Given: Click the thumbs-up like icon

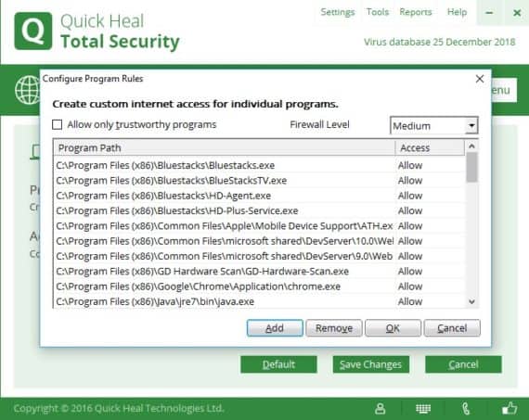Looking at the screenshot, I should pos(510,408).
